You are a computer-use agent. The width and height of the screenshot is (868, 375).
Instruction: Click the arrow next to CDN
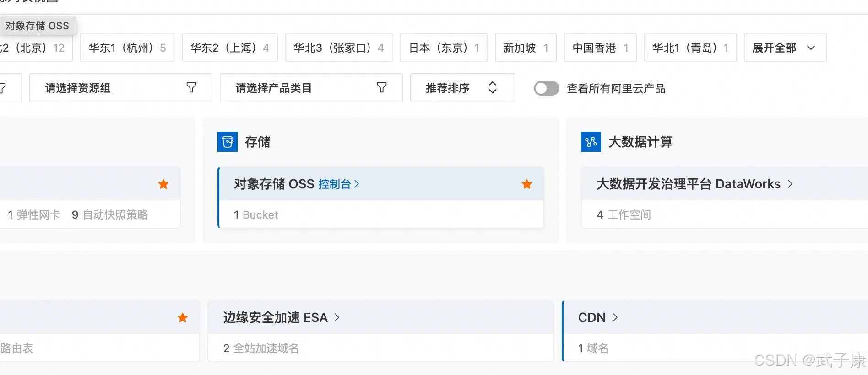click(615, 317)
